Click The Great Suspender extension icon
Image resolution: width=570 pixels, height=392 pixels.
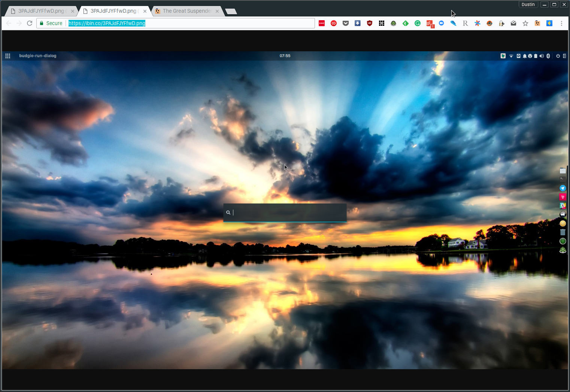537,23
